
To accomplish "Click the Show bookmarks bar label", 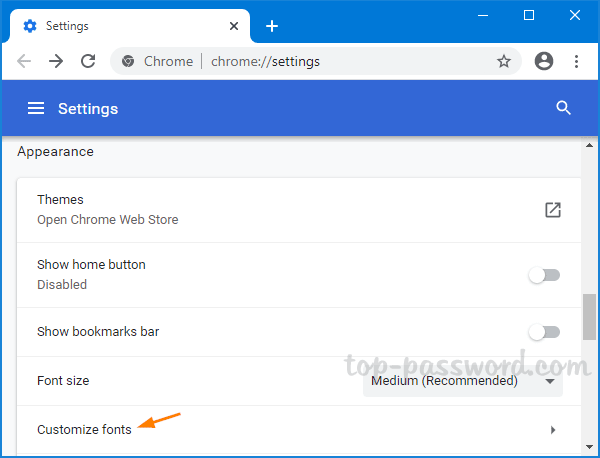I will click(x=98, y=331).
